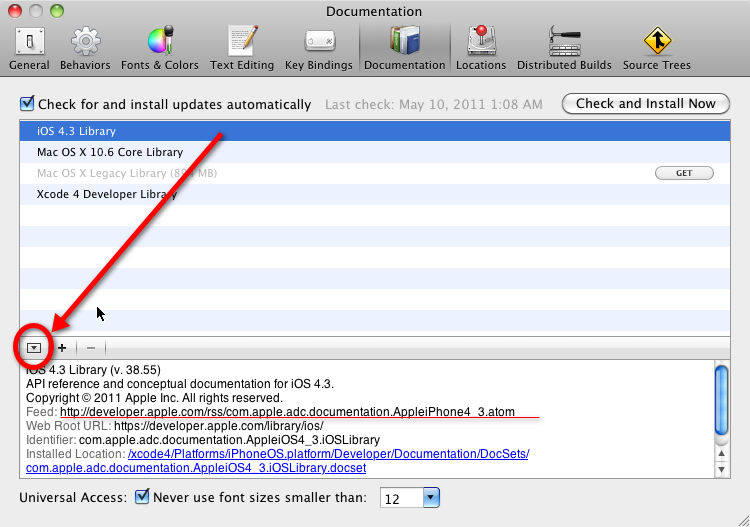Click the details scrollbar up arrow
The height and width of the screenshot is (527, 750).
coord(721,453)
